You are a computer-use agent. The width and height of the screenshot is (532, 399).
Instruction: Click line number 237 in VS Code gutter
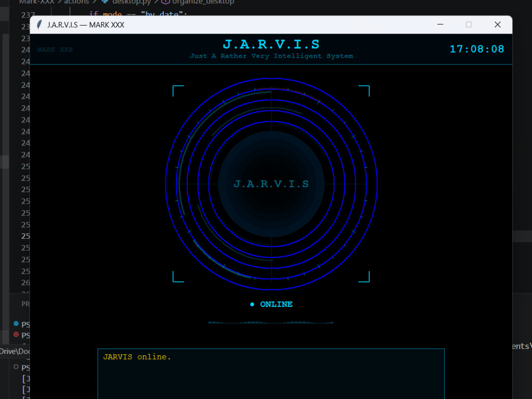click(x=28, y=14)
